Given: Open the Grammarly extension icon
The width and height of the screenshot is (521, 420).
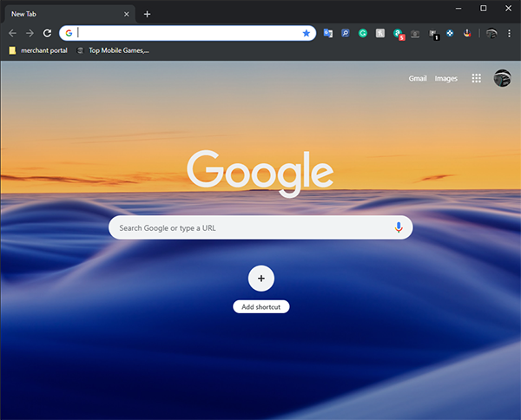Looking at the screenshot, I should click(x=363, y=33).
